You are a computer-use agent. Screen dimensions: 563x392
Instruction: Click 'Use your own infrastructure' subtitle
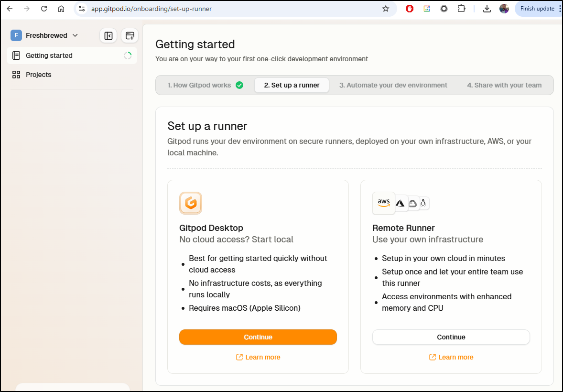coord(428,240)
